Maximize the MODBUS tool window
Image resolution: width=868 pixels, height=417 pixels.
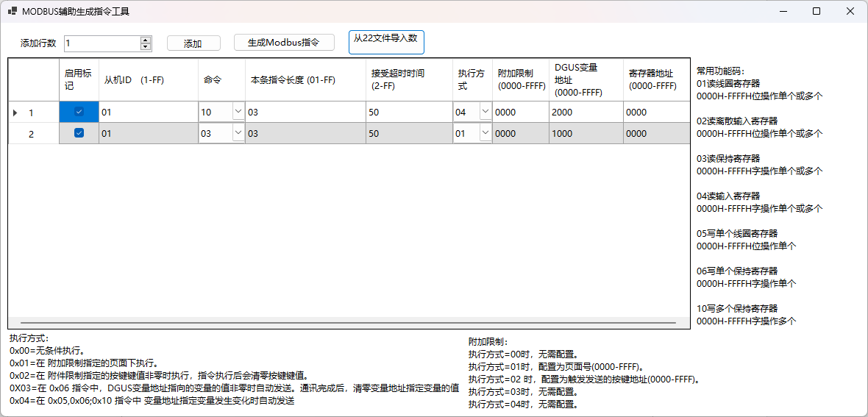817,12
